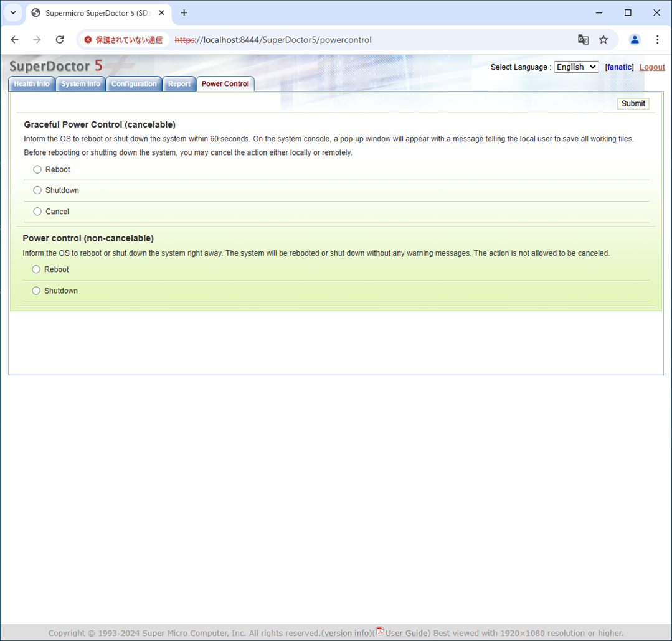Screen dimensions: 672x641
Task: Open a new browser tab
Action: [184, 13]
